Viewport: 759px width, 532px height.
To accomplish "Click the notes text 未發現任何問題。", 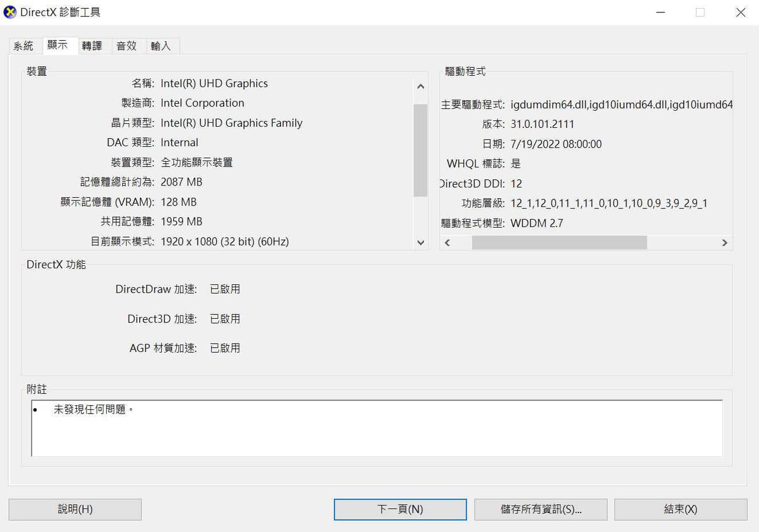I will coord(94,409).
